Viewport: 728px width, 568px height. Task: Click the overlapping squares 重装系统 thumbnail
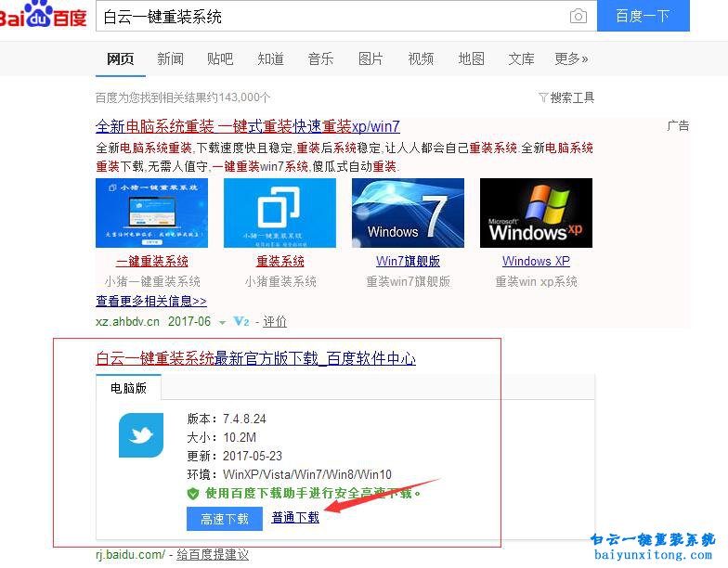[280, 213]
